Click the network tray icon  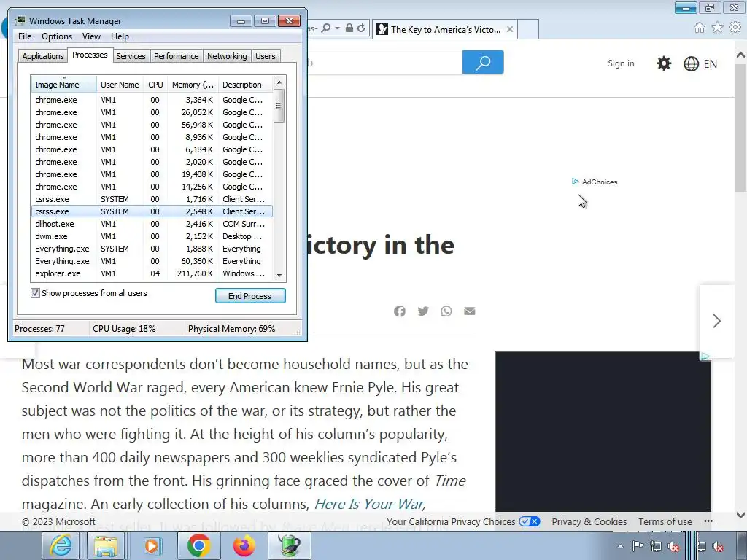tap(656, 546)
